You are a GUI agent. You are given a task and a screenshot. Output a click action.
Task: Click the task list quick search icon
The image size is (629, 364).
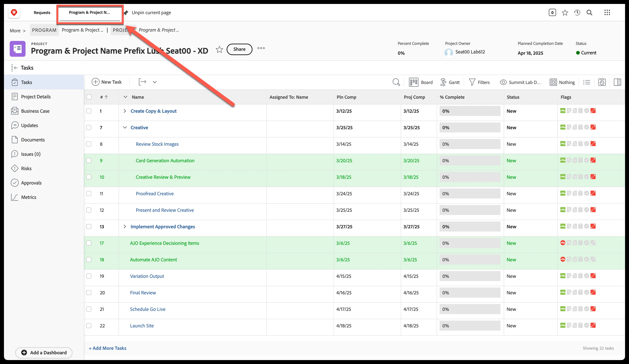tap(396, 82)
